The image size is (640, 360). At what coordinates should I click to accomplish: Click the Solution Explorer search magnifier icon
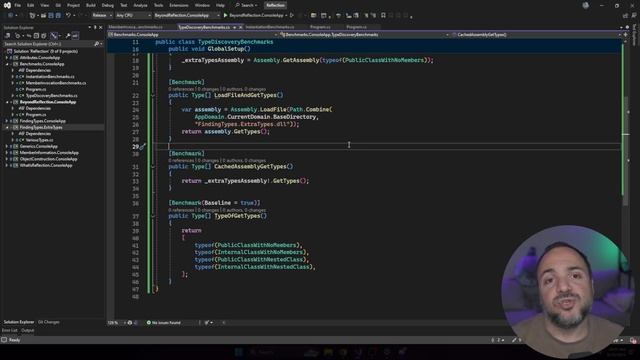click(96, 44)
